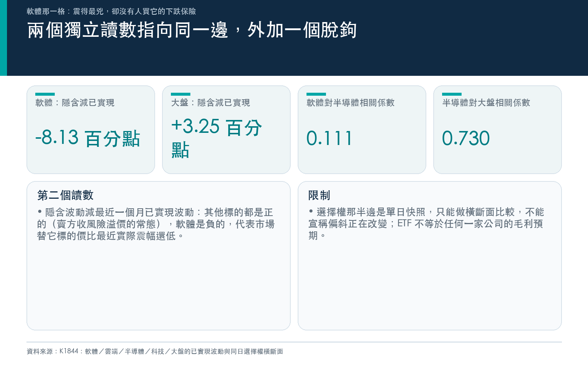This screenshot has height=368, width=588.
Task: Click the heading 第二個讀數
Action: pos(65,195)
